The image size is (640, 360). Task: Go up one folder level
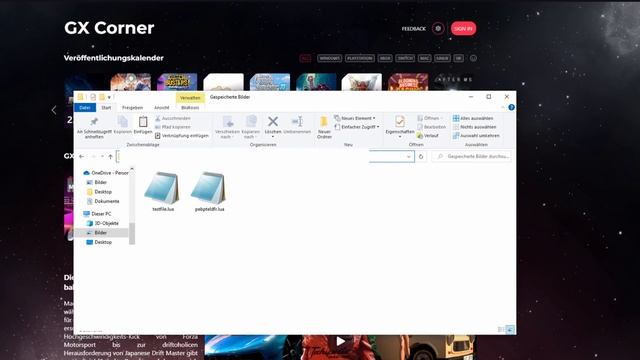[x=111, y=156]
